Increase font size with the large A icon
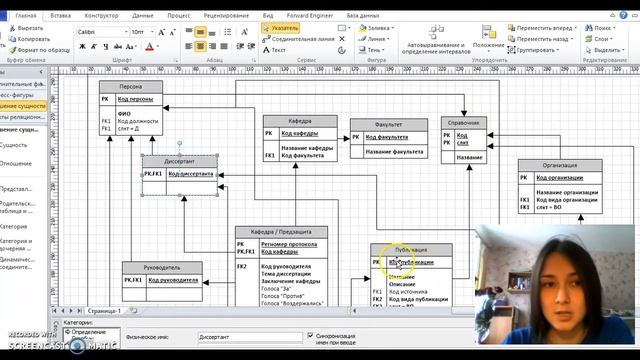This screenshot has width=640, height=360. point(162,32)
